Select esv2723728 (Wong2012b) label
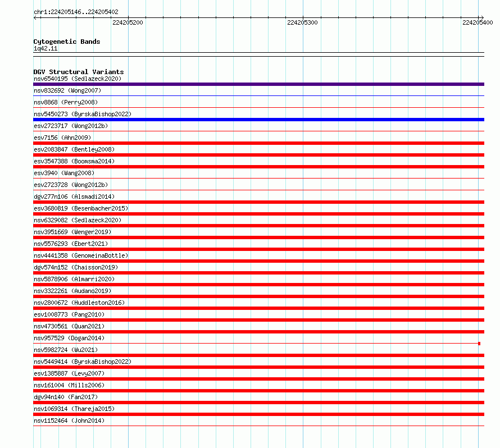Screen dimensions: 500x448 pyautogui.click(x=71, y=185)
